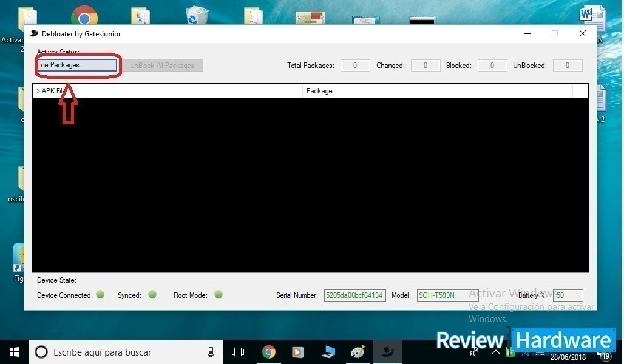Viewport: 624px width, 364px height.
Task: Focus the 'Escribe aquí para buscar' search box
Action: pyautogui.click(x=126, y=352)
